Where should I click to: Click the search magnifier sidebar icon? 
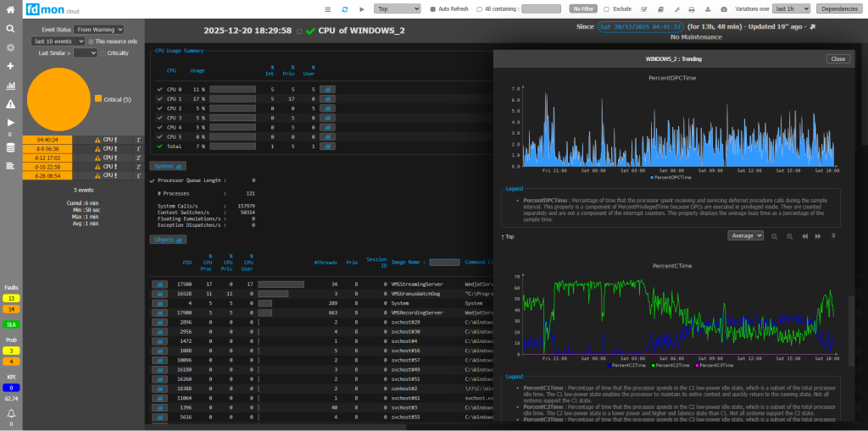[x=10, y=28]
